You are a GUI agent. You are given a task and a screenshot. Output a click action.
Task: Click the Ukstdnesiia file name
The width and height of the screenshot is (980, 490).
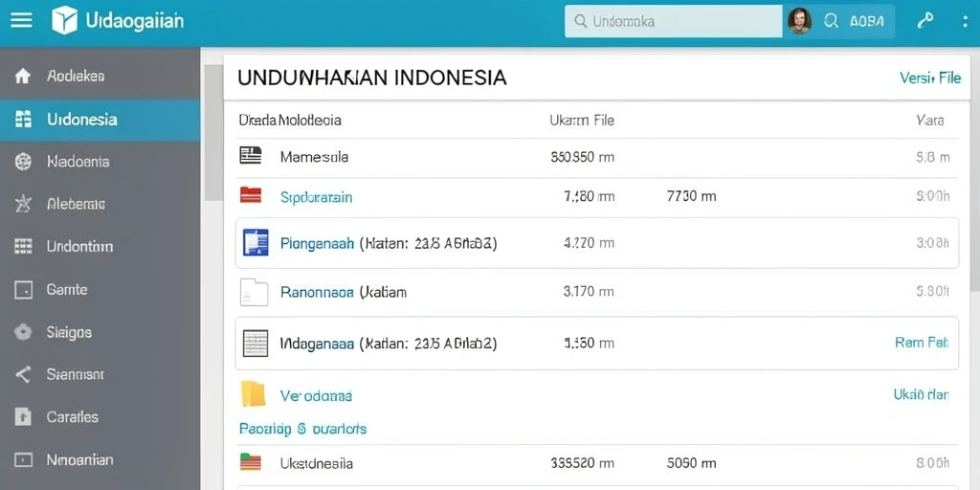click(x=316, y=464)
